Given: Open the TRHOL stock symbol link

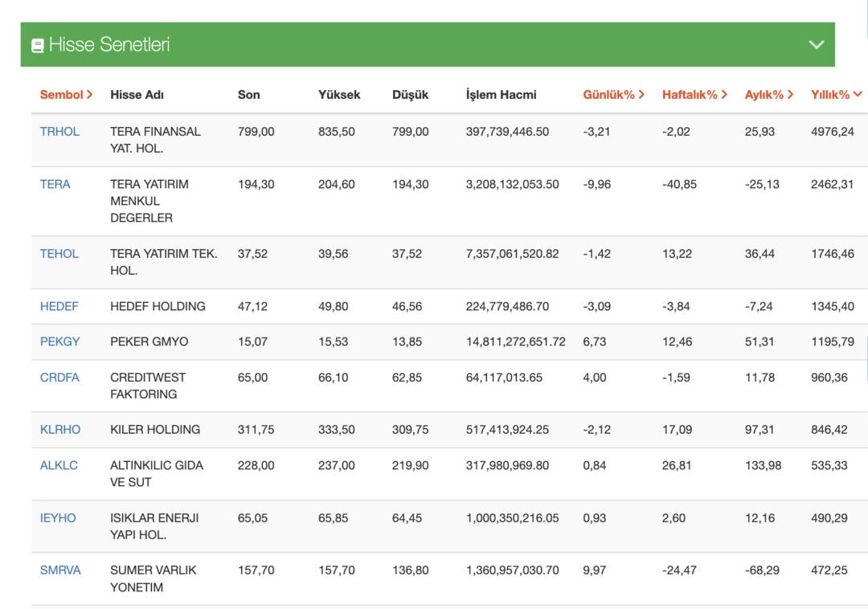Looking at the screenshot, I should click(x=59, y=132).
